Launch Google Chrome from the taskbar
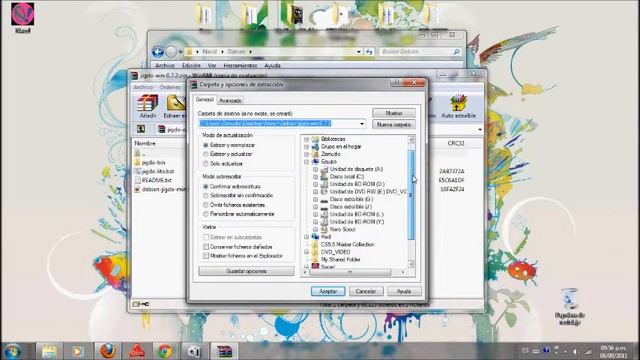 (165, 351)
